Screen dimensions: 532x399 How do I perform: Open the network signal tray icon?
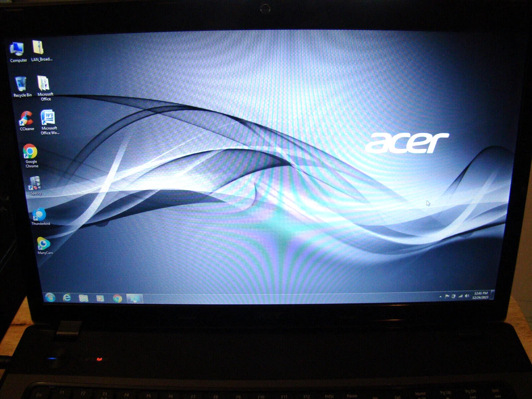coord(460,296)
